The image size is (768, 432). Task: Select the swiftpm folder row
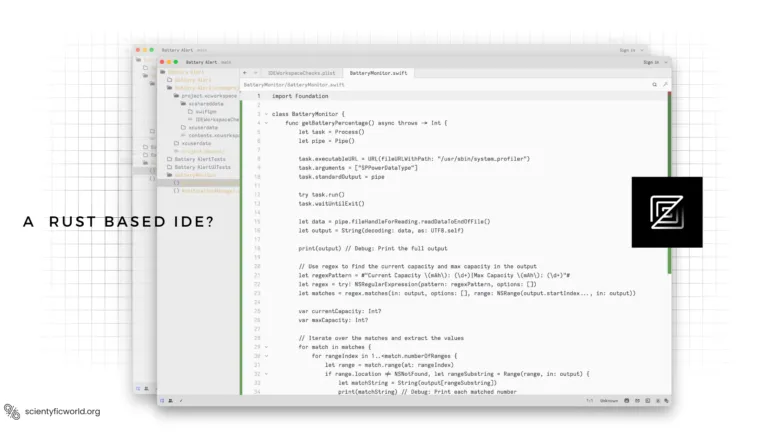click(x=199, y=112)
